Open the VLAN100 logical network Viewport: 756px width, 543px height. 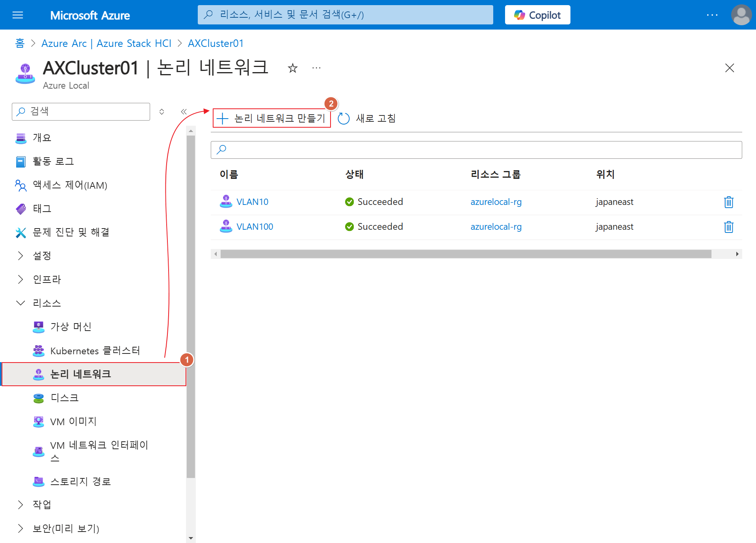(254, 227)
